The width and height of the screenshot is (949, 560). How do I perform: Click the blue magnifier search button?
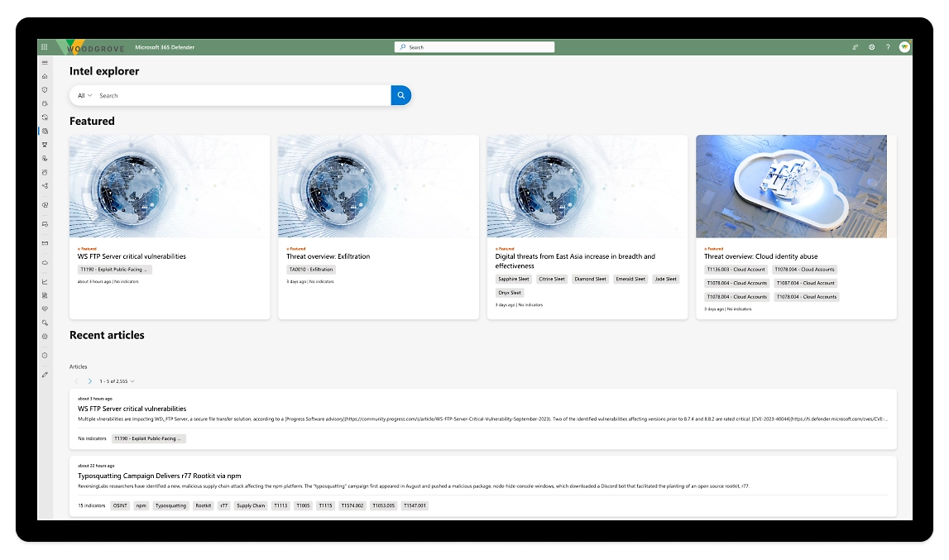(x=400, y=95)
